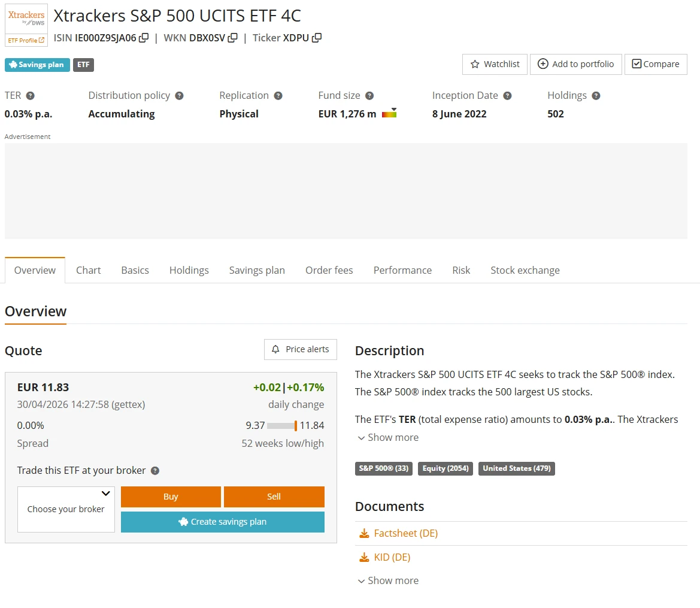This screenshot has width=700, height=608.
Task: Switch to the Holdings tab
Action: coord(189,270)
